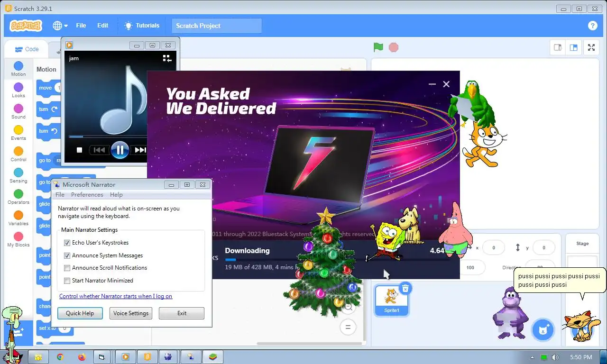Open Chrome from the taskbar

[x=60, y=357]
